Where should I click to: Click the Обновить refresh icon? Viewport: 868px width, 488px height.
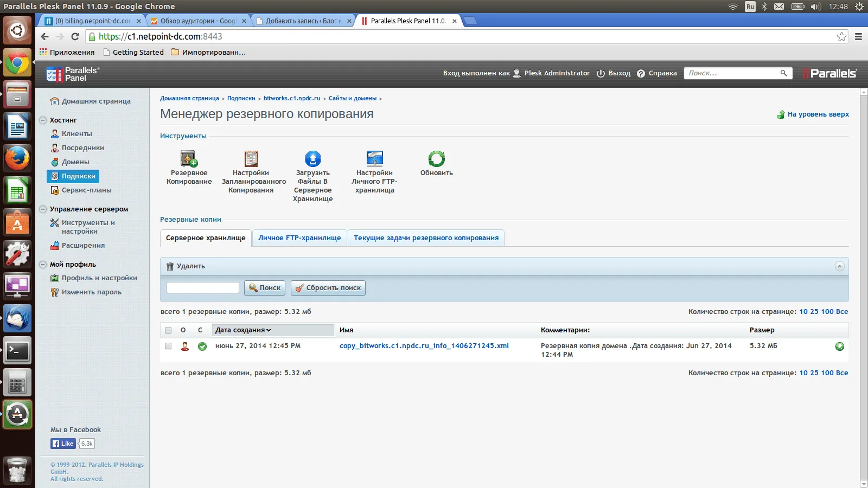click(436, 158)
